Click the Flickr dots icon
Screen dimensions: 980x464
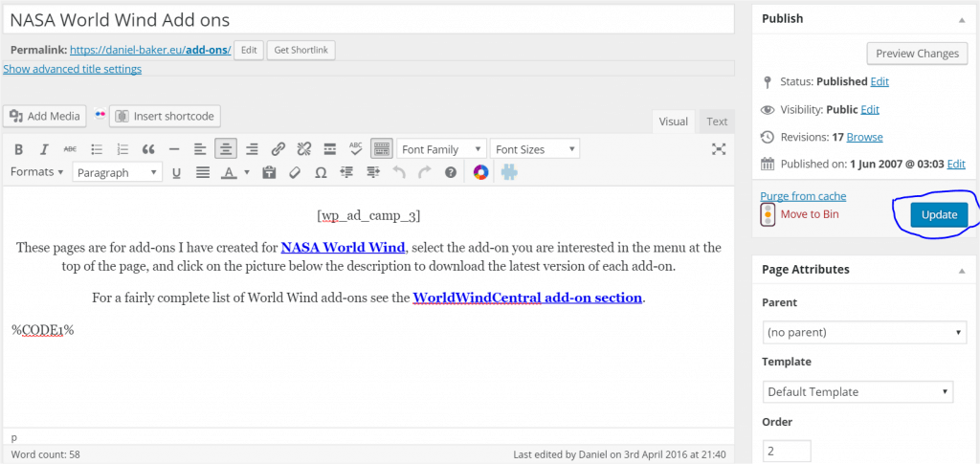tap(100, 114)
